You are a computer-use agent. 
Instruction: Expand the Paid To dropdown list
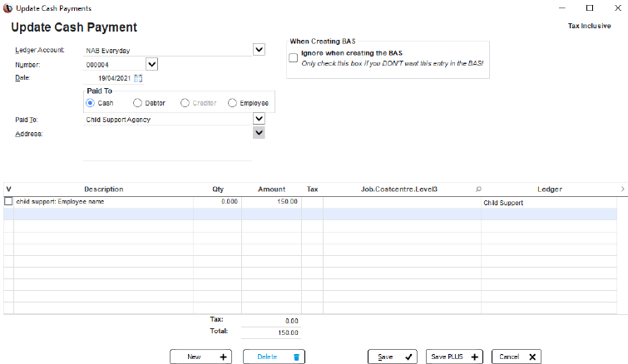pyautogui.click(x=260, y=118)
